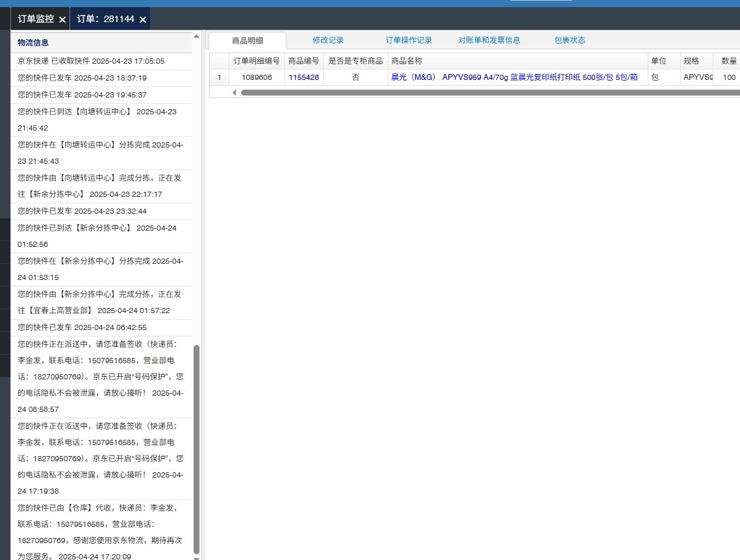Select order detail number cell 1089606

click(256, 77)
